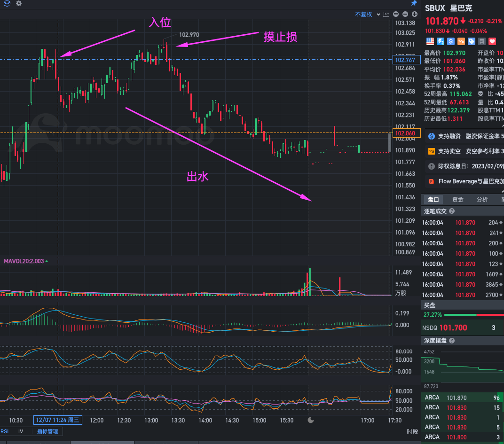Click the NSDQ 101.700 bid row
This screenshot has height=444, width=504.
(462, 327)
